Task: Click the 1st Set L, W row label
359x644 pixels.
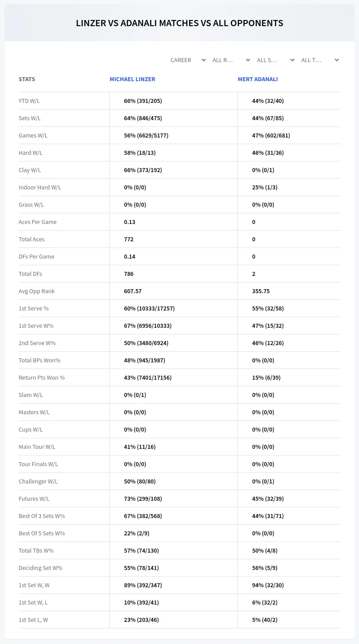Action: coord(33,620)
